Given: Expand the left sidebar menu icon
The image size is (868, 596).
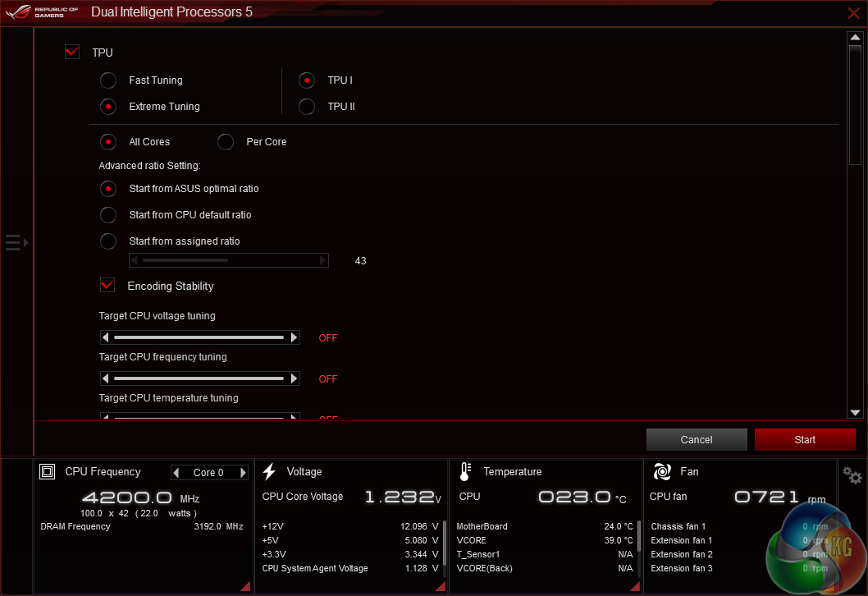Looking at the screenshot, I should (16, 242).
